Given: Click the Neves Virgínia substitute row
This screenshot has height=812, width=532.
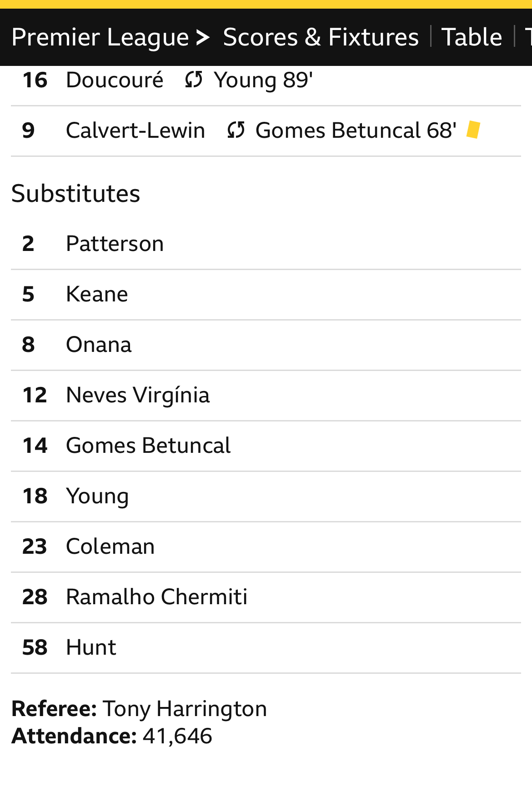Looking at the screenshot, I should tap(266, 396).
